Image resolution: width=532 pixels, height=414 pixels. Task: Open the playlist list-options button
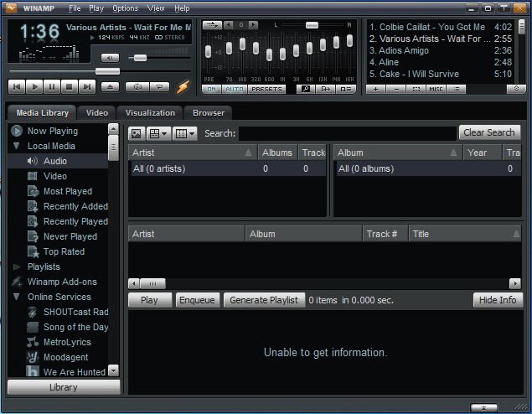(457, 89)
